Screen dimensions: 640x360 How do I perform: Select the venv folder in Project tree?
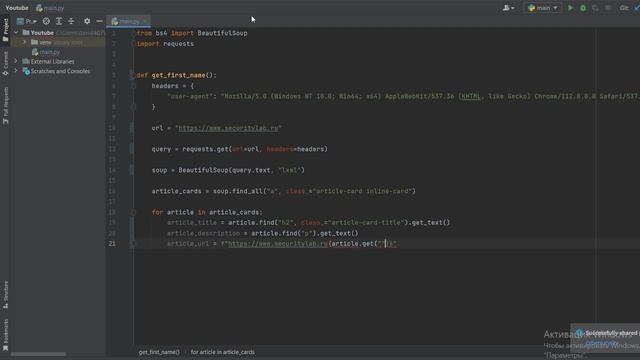click(45, 42)
